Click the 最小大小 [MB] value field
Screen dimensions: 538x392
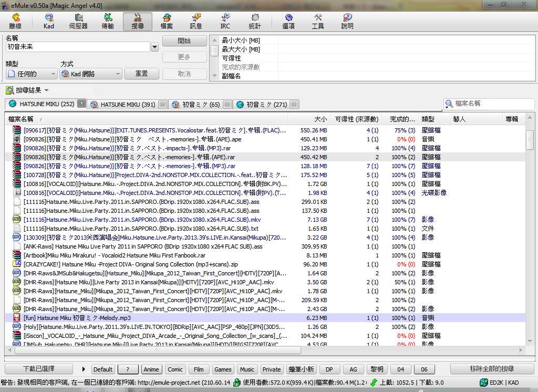point(406,40)
